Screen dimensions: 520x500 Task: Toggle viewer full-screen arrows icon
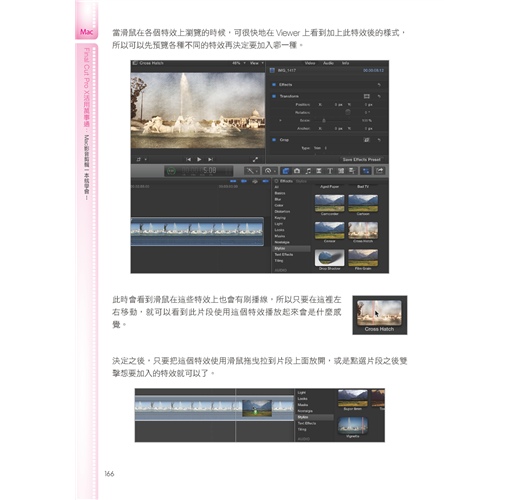click(255, 159)
